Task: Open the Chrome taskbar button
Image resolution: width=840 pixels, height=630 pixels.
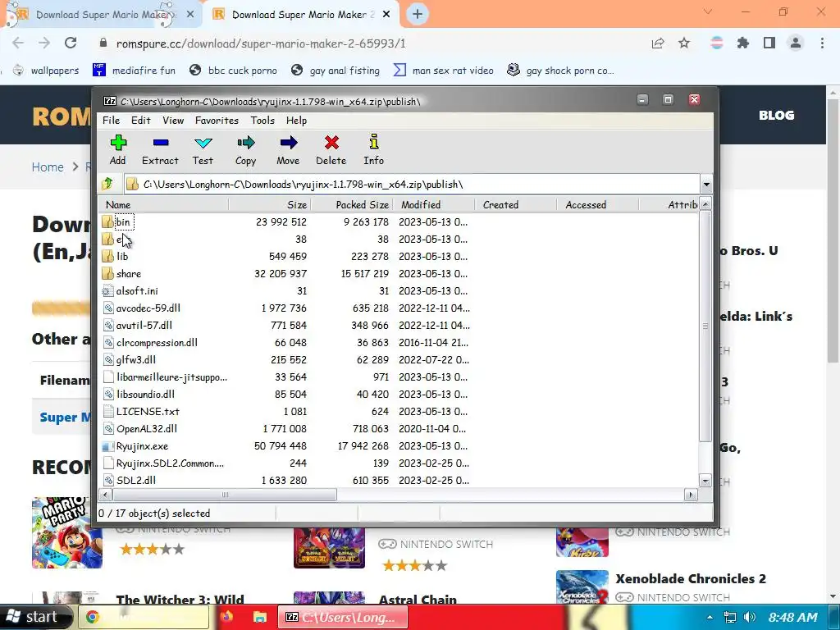Action: point(144,617)
